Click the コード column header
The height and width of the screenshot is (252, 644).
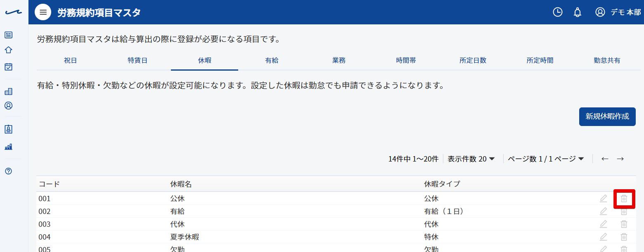coord(49,184)
